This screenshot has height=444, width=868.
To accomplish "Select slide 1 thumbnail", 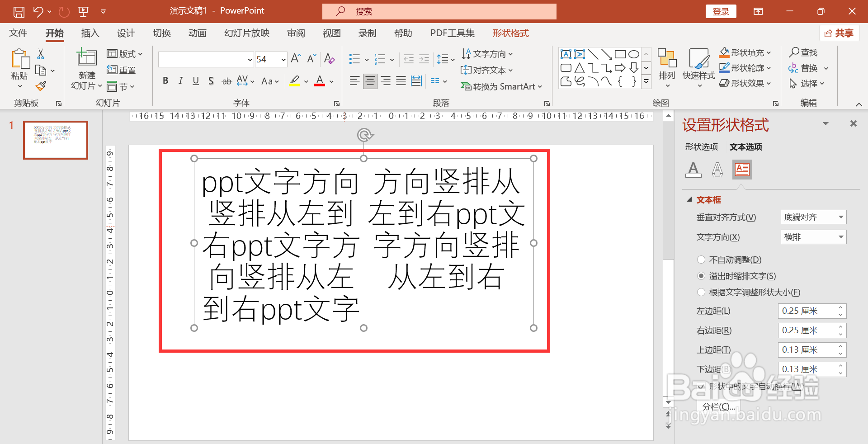I will point(56,140).
